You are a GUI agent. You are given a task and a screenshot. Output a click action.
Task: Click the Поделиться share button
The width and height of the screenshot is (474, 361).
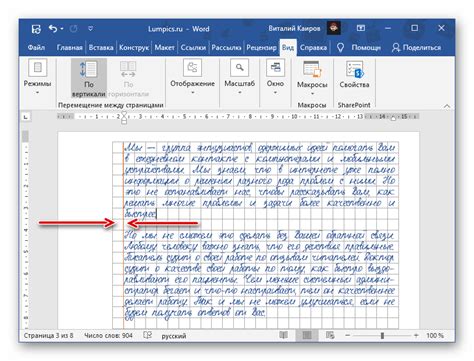(x=416, y=48)
